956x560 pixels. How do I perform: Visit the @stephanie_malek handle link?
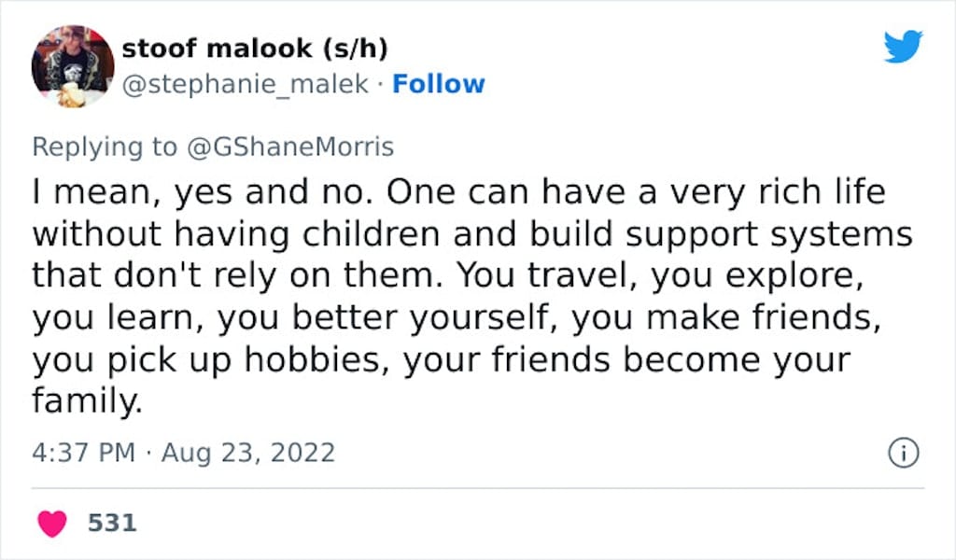(246, 84)
